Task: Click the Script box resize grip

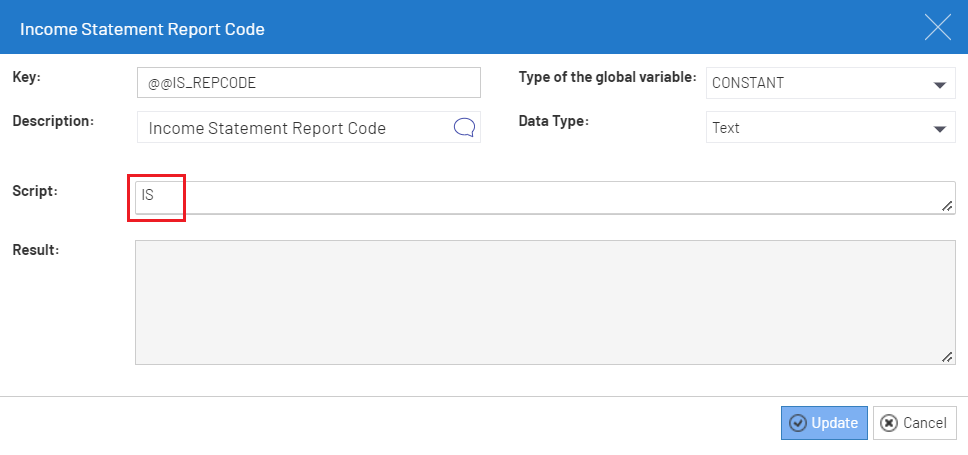Action: [946, 206]
